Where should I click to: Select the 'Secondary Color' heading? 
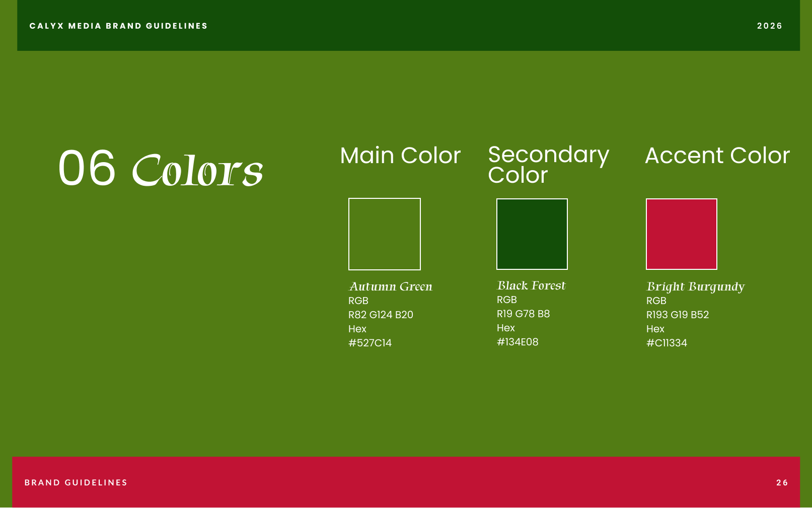point(548,165)
